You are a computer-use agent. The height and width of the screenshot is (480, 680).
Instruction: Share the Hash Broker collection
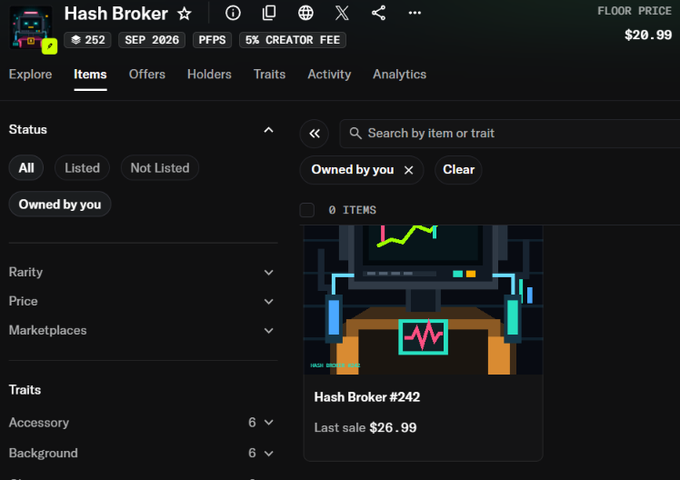tap(378, 13)
